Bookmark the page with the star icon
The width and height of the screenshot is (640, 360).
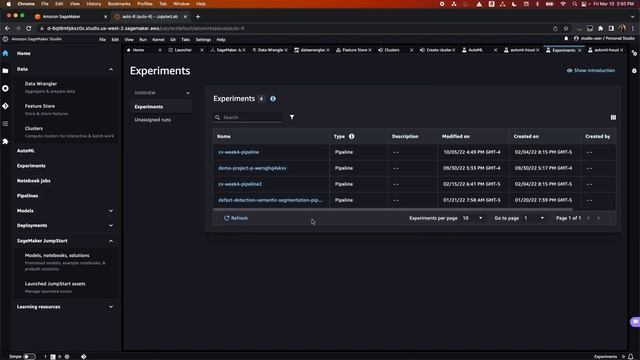(x=566, y=28)
